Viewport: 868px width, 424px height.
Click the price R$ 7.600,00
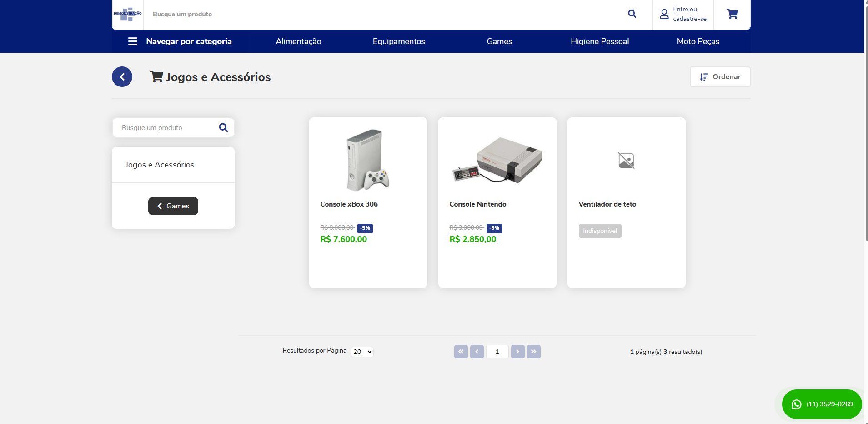[x=343, y=239]
